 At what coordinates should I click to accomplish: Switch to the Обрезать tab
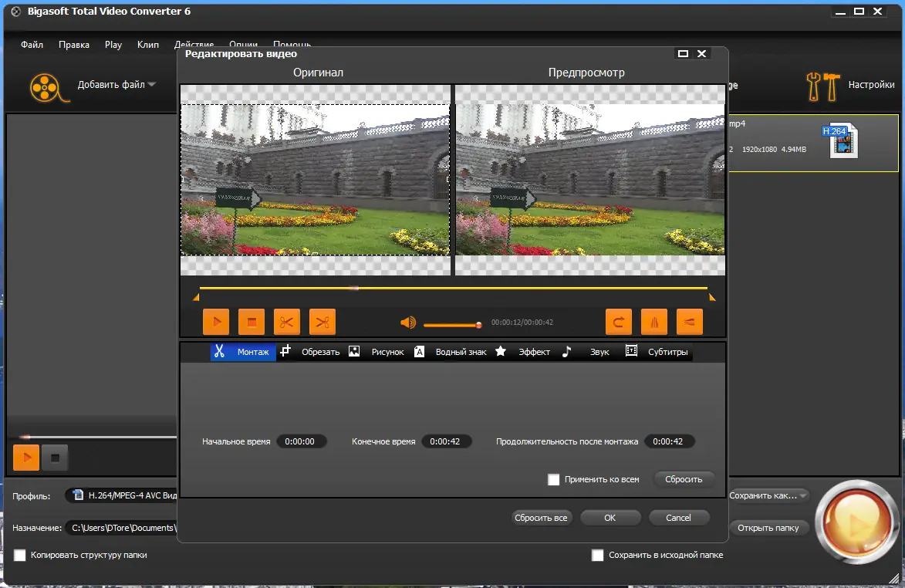pyautogui.click(x=310, y=351)
